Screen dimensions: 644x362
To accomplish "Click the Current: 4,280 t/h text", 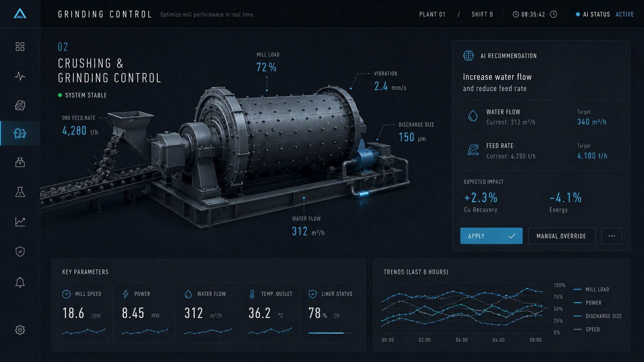I will [511, 156].
